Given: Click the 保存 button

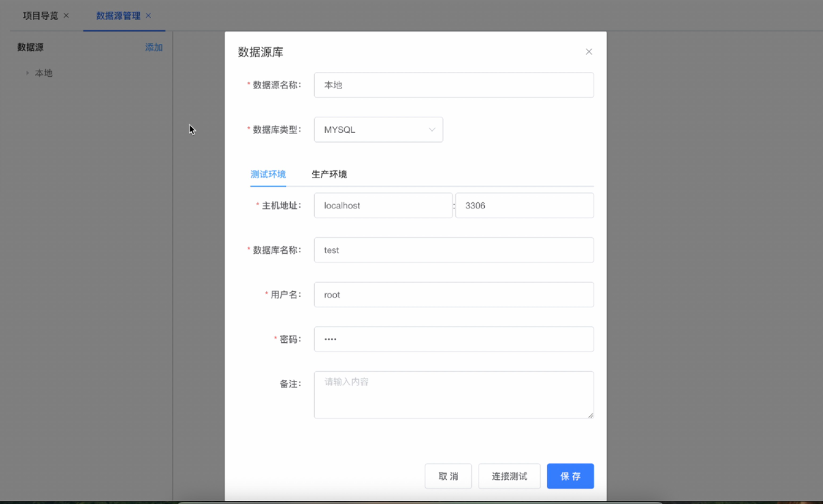Looking at the screenshot, I should 571,476.
